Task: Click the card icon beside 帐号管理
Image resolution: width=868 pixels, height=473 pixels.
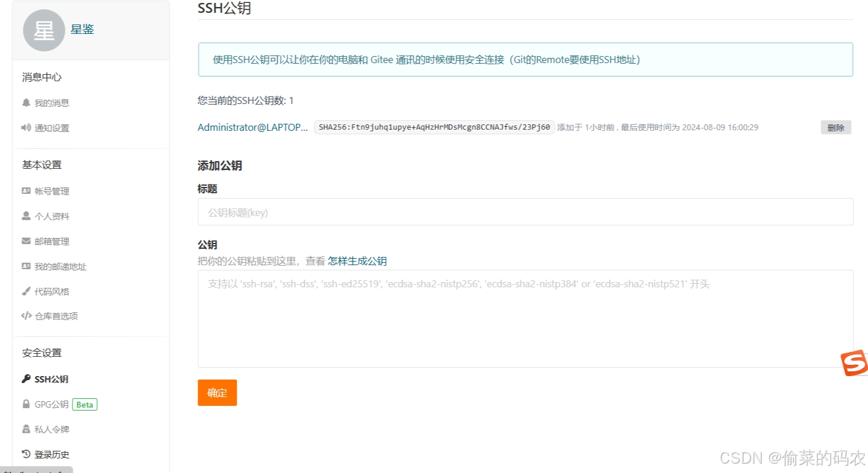Action: pos(26,191)
